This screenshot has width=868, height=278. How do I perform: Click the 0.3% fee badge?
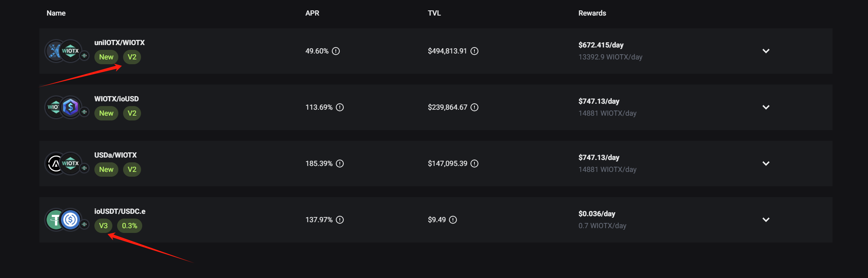pos(129,226)
